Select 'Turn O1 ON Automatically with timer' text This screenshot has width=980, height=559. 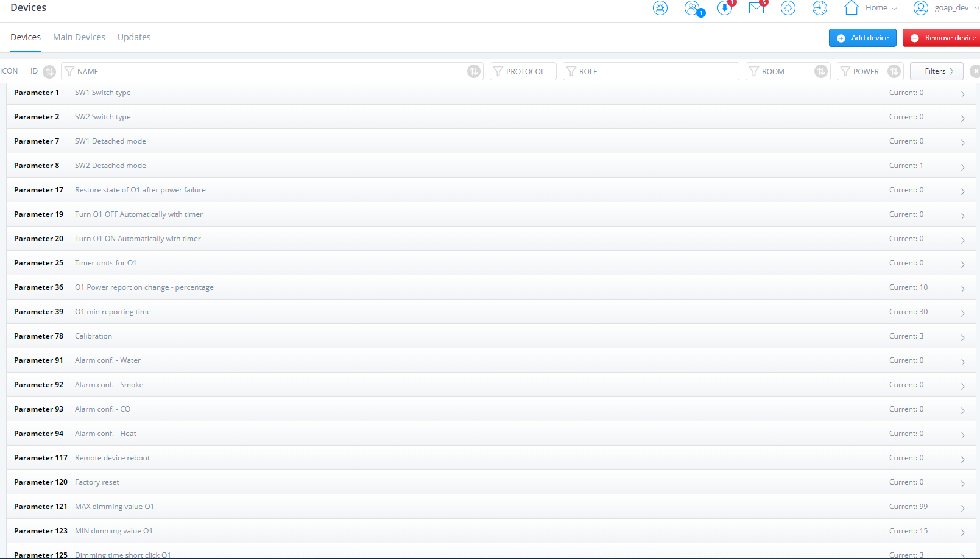[138, 239]
